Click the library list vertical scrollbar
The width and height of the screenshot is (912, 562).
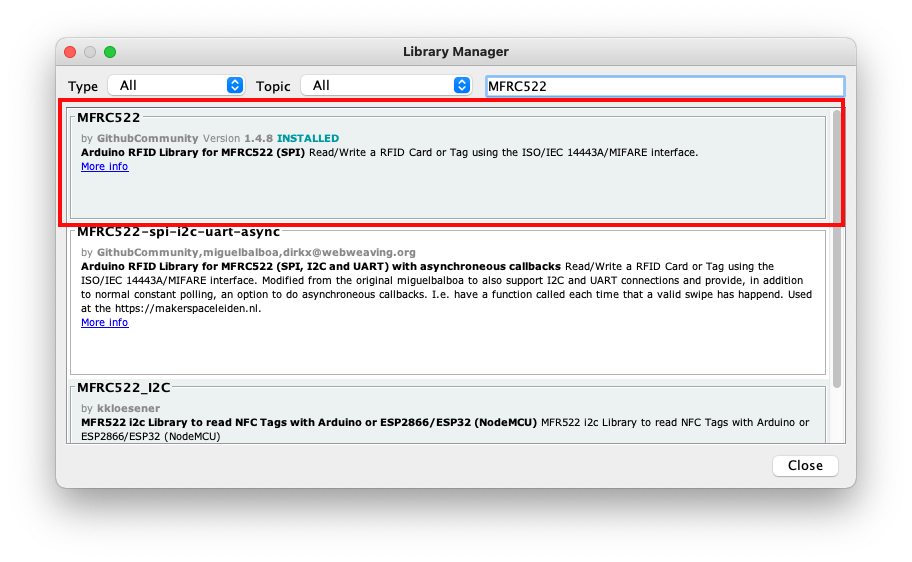pyautogui.click(x=836, y=249)
